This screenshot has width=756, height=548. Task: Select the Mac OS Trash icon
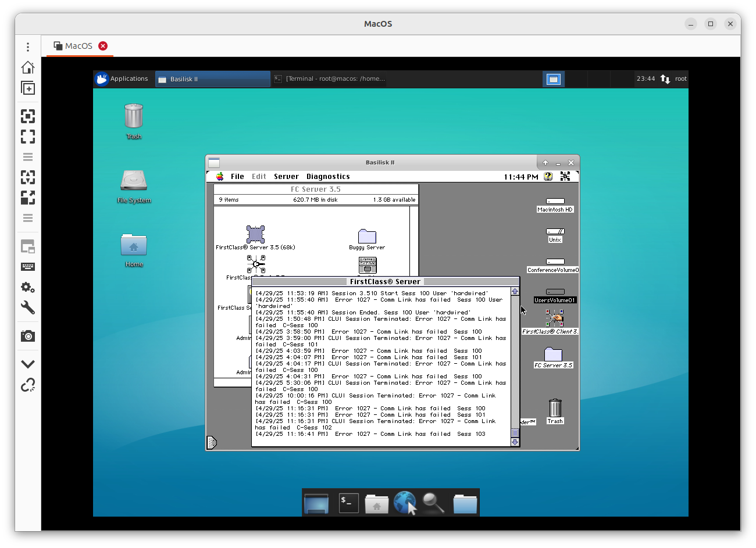pos(555,408)
